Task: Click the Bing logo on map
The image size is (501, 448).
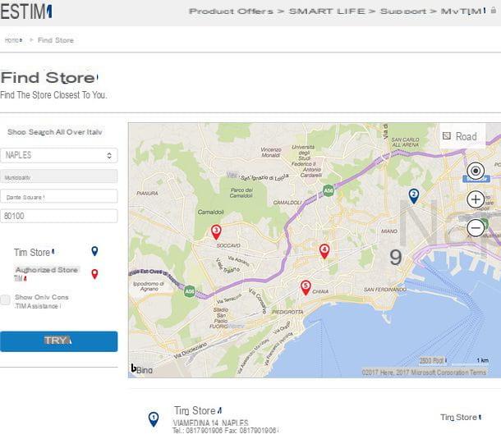Action: (142, 368)
